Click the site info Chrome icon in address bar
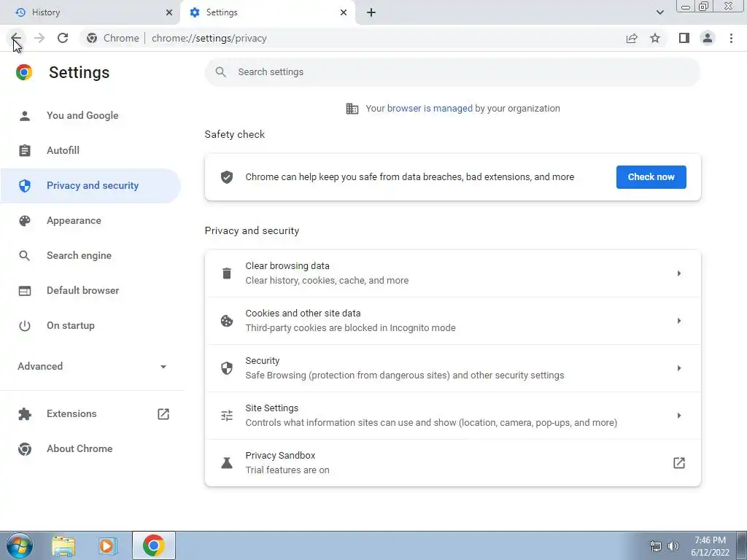The height and width of the screenshot is (560, 747). 92,38
